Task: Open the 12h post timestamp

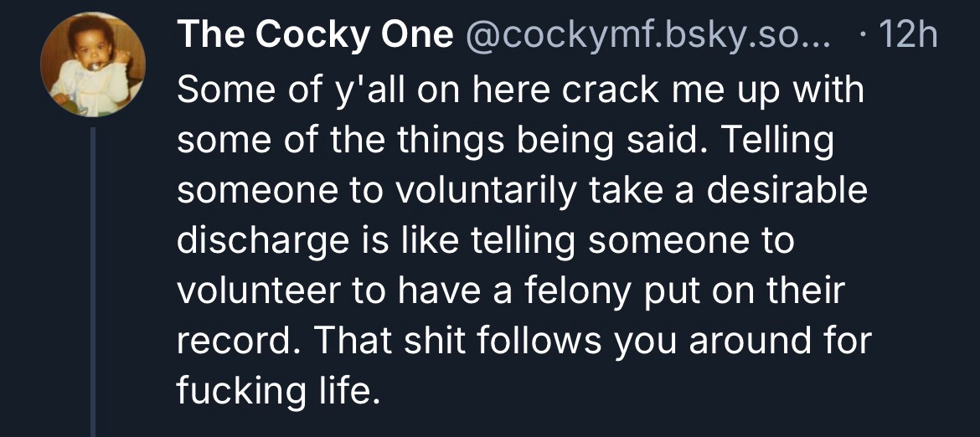Action: click(x=906, y=35)
